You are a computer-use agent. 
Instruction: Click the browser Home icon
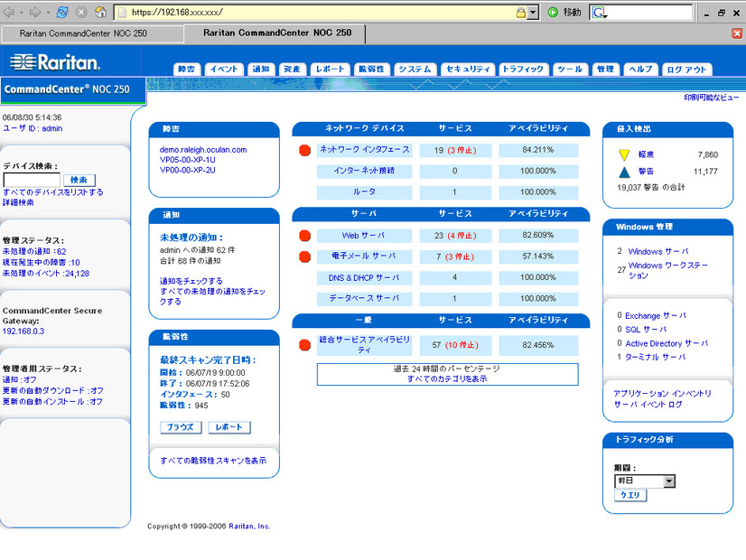pyautogui.click(x=100, y=13)
